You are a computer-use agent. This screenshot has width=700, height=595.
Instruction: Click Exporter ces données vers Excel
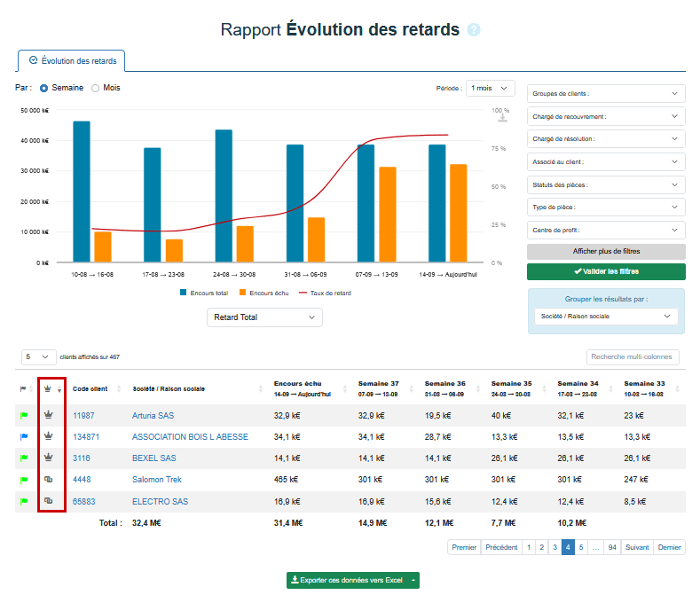pyautogui.click(x=347, y=580)
